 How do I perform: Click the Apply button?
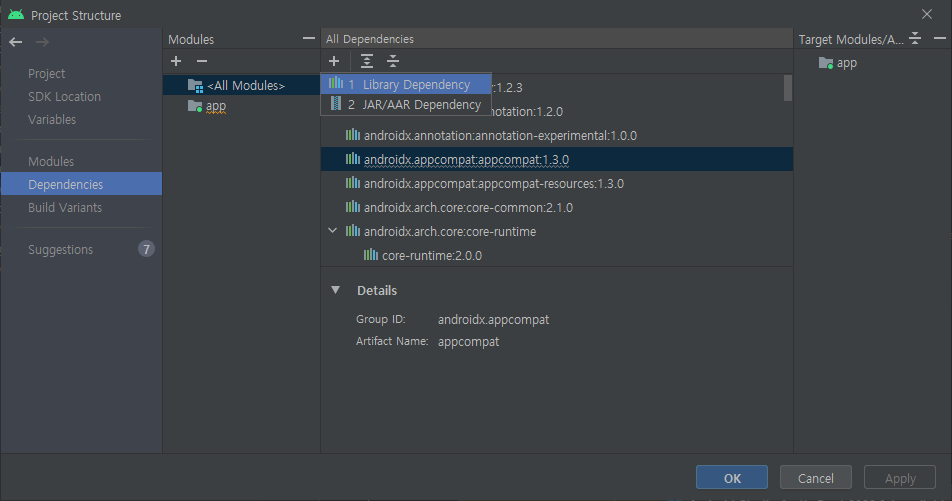[900, 478]
